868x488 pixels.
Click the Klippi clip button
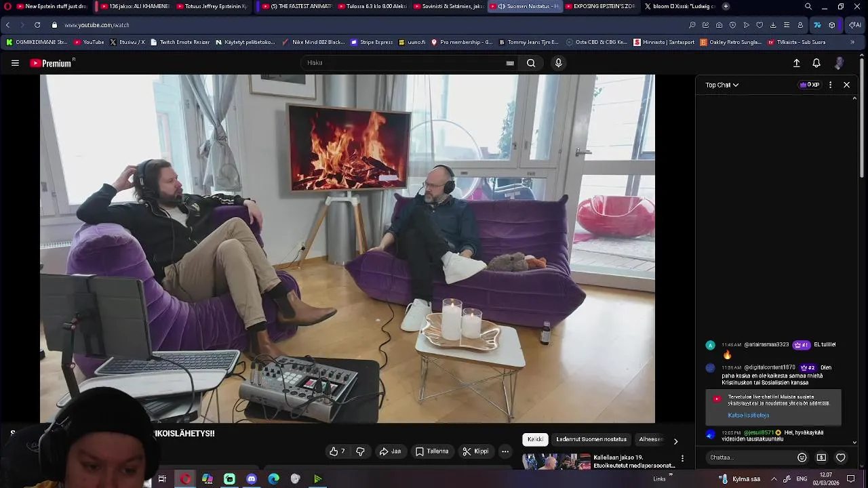[475, 451]
